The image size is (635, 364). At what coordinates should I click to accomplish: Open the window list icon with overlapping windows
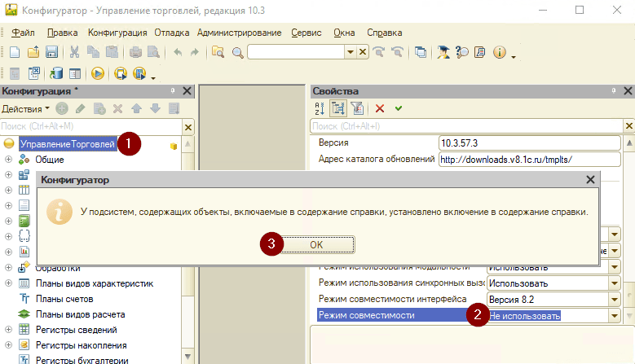(x=421, y=52)
